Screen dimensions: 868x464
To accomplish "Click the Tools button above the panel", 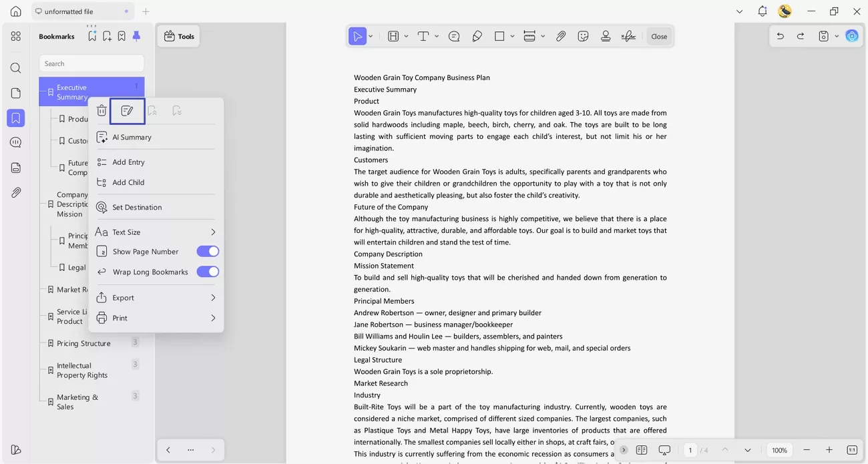I will [x=178, y=36].
